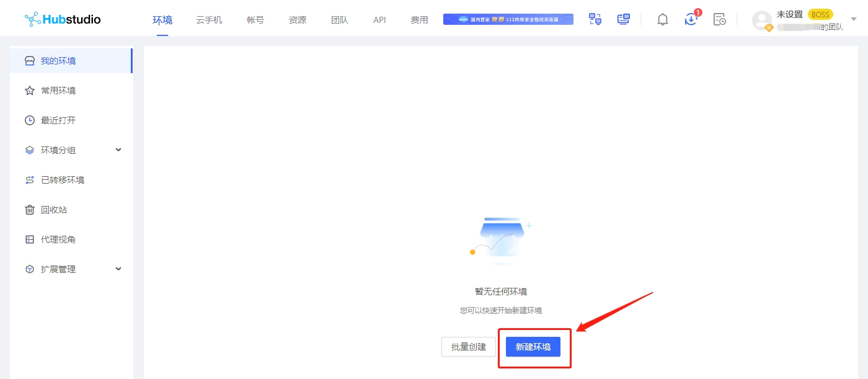Expand the 环境分组 chevron
Screen dimensions: 868x379
118,149
